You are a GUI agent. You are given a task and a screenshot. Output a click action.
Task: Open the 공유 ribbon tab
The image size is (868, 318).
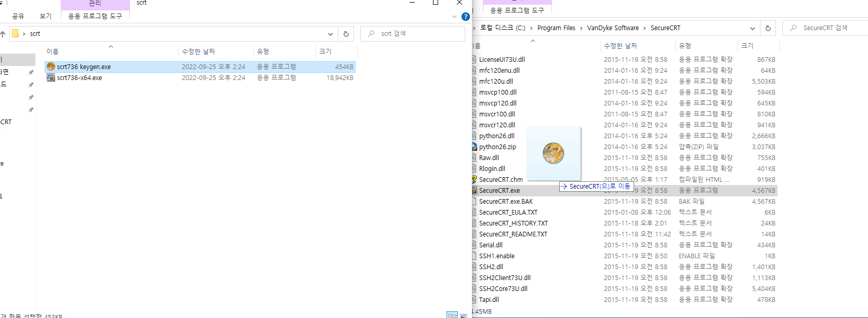pos(18,16)
